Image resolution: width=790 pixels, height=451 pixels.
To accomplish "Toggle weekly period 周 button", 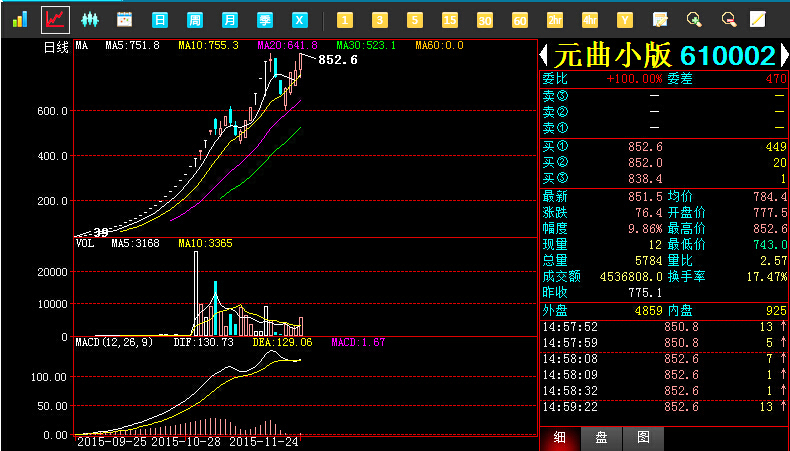I will 195,19.
